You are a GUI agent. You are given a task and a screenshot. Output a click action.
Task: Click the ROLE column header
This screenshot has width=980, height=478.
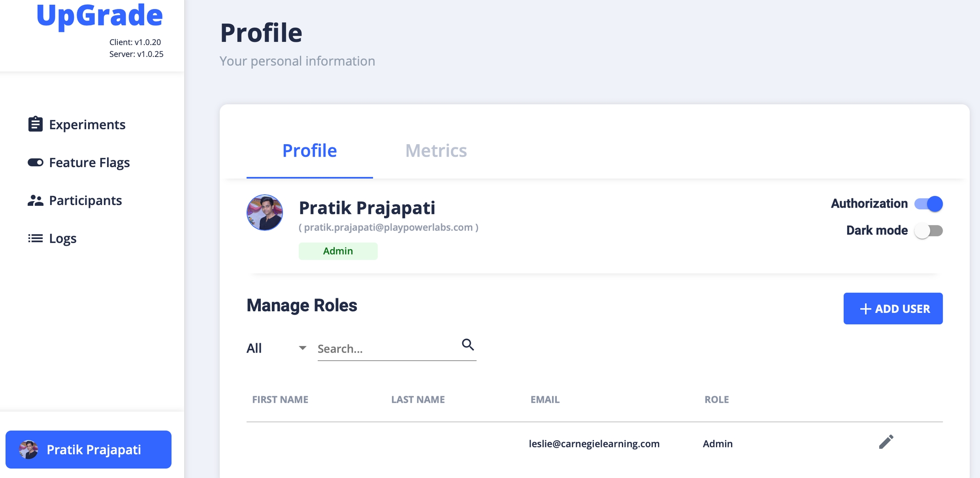716,399
